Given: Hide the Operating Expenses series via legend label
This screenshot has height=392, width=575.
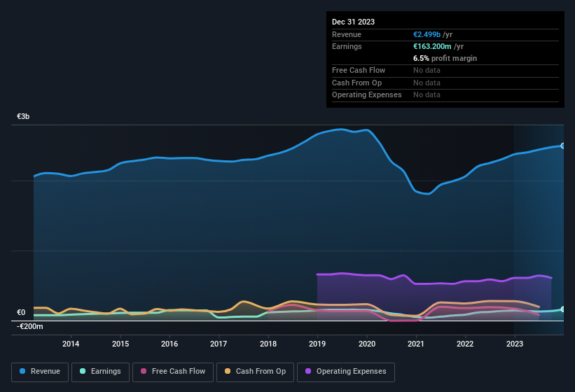Looking at the screenshot, I should (x=352, y=371).
